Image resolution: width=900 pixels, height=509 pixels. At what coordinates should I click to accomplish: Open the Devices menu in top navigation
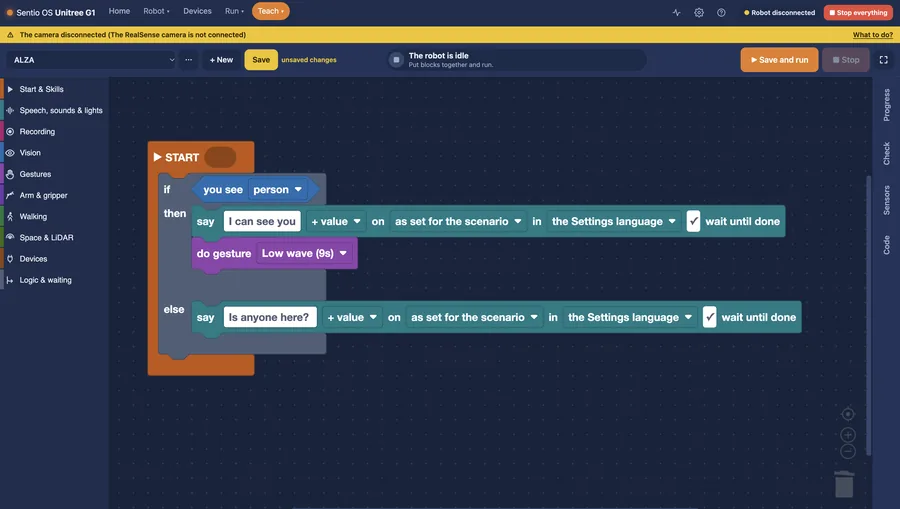coord(197,11)
